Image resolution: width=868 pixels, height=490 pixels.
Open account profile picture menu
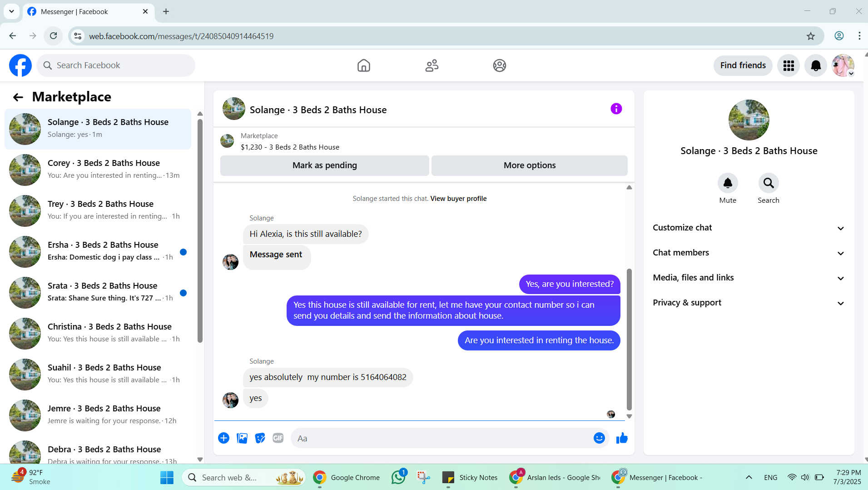coord(843,65)
